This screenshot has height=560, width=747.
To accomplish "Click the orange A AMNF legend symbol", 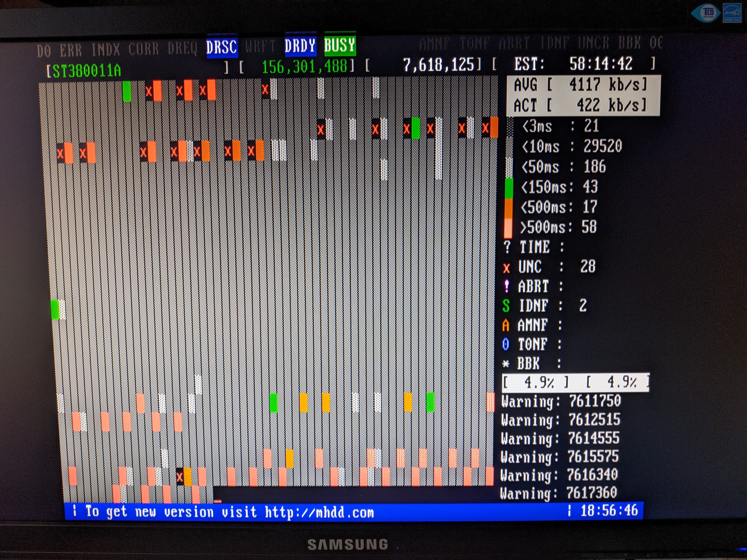I will pyautogui.click(x=506, y=325).
